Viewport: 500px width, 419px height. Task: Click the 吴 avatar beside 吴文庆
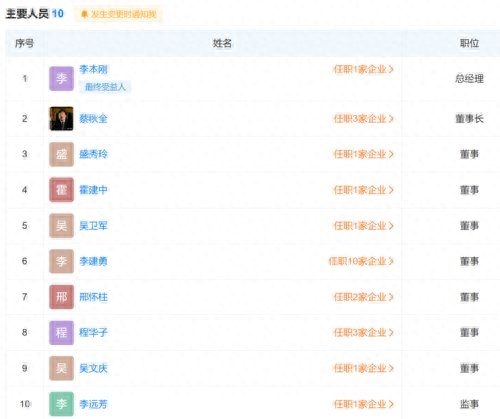click(x=61, y=368)
